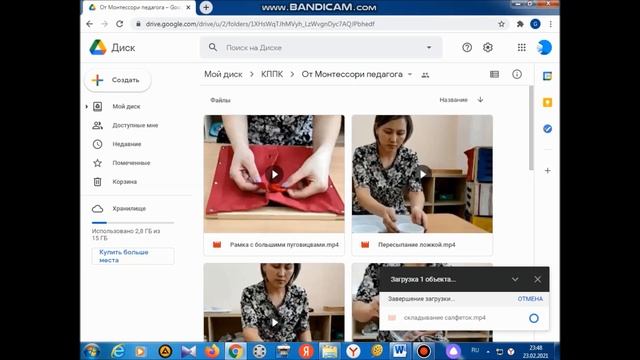Bookmark this page with star icon

pos(501,24)
